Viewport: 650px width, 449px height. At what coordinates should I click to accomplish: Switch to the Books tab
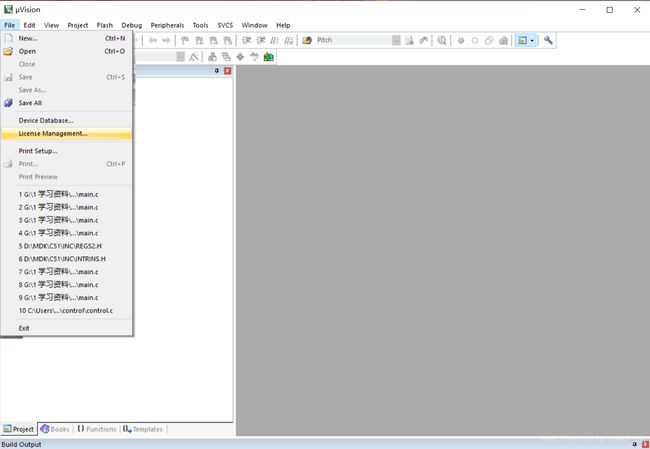point(55,429)
